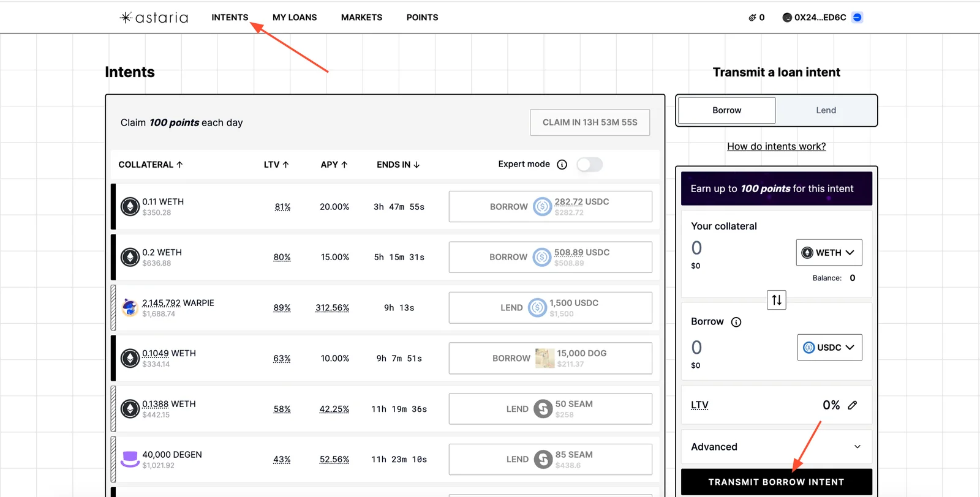Click the blue network icon beside wallet address

(x=858, y=17)
